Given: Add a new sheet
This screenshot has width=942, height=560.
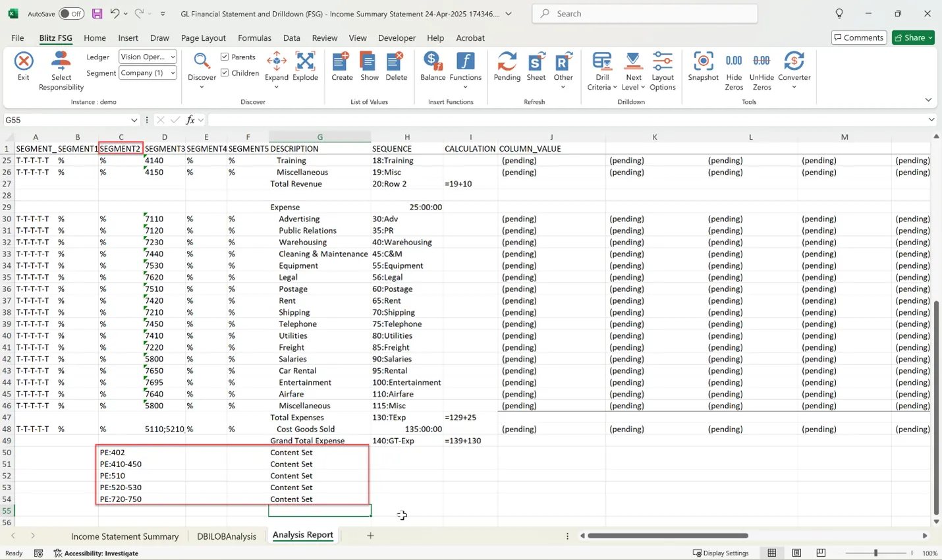Looking at the screenshot, I should coord(370,536).
